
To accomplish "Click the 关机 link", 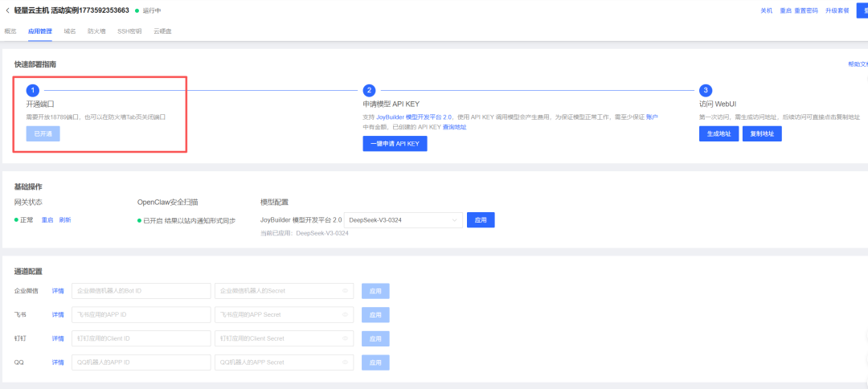I will click(x=766, y=10).
